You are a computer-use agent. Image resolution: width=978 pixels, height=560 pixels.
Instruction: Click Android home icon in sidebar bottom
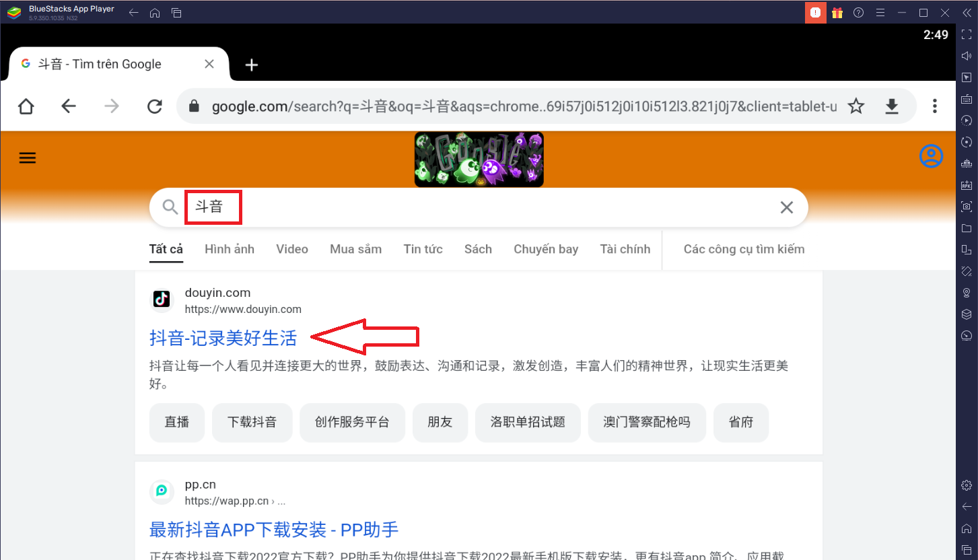[967, 528]
